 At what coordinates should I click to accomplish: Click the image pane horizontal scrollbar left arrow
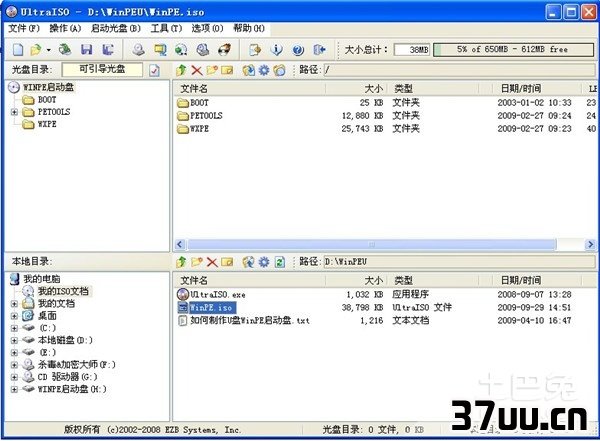tap(180, 244)
